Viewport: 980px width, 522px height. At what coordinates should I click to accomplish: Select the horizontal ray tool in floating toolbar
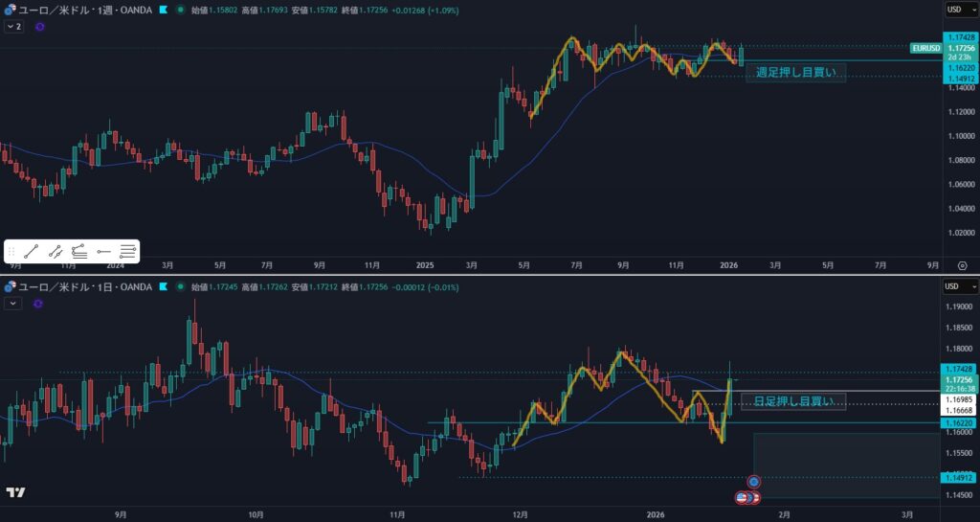[103, 252]
